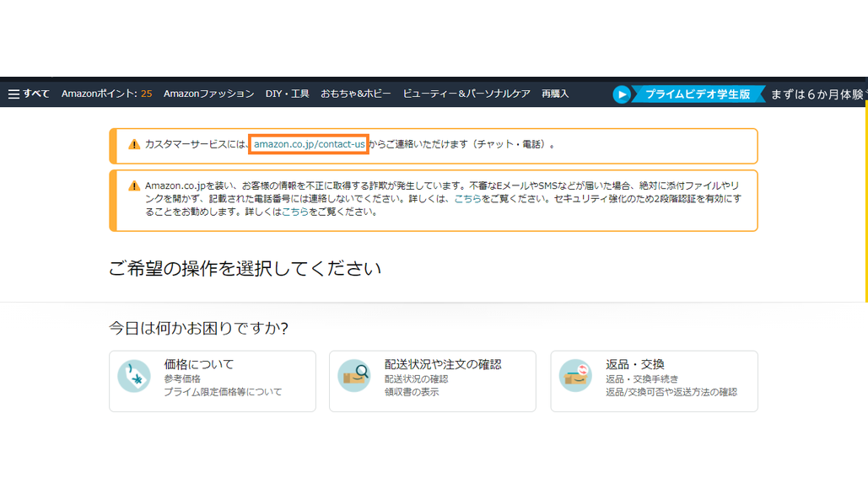
Task: Open the すべて hamburger menu icon
Action: 13,94
